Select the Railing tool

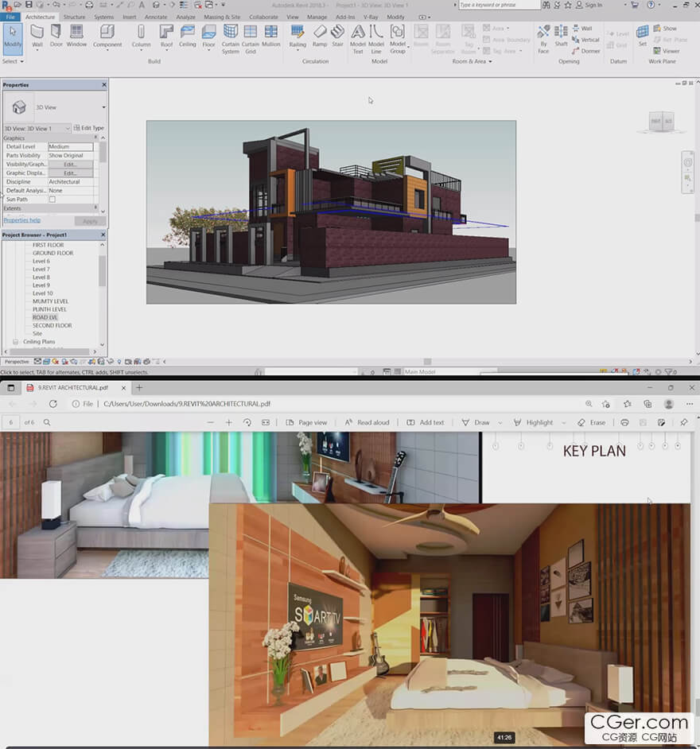(x=297, y=37)
